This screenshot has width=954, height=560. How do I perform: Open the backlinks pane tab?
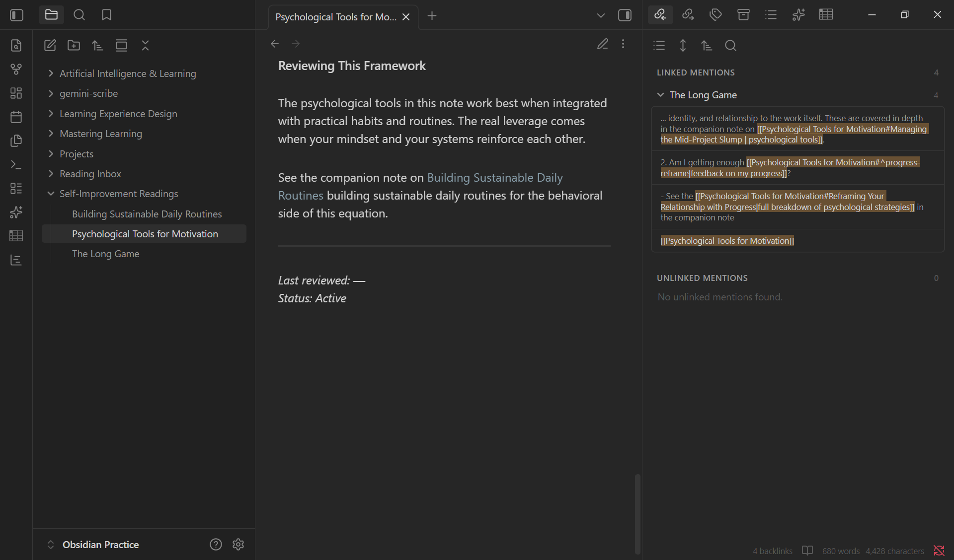tap(660, 15)
